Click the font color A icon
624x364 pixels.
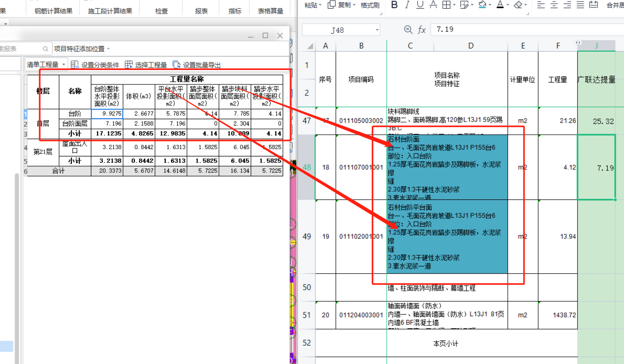coord(500,5)
